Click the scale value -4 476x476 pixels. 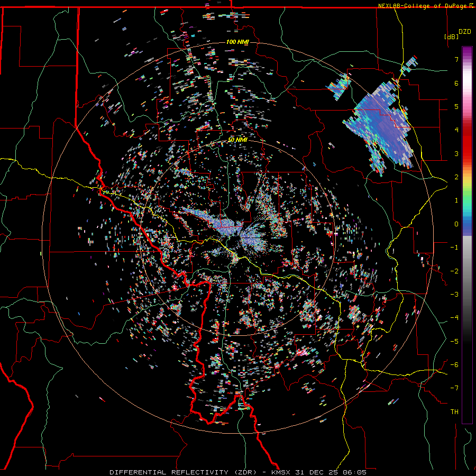tap(454, 318)
